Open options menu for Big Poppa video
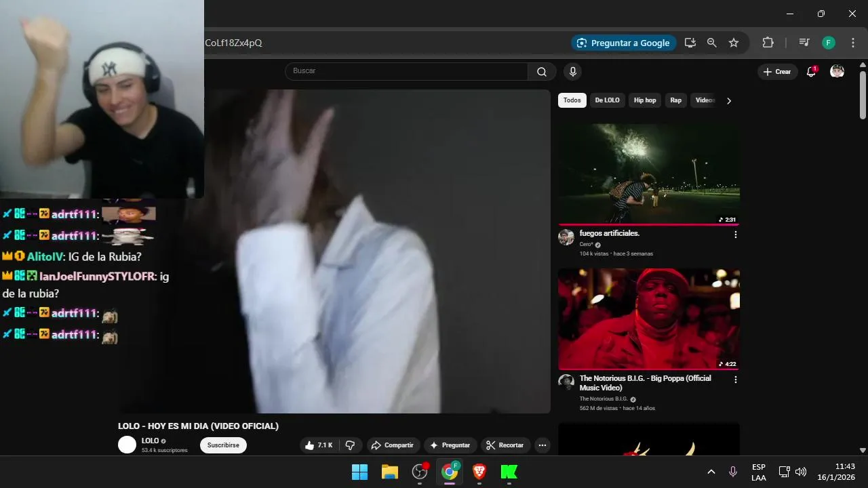The image size is (868, 488). 735,380
